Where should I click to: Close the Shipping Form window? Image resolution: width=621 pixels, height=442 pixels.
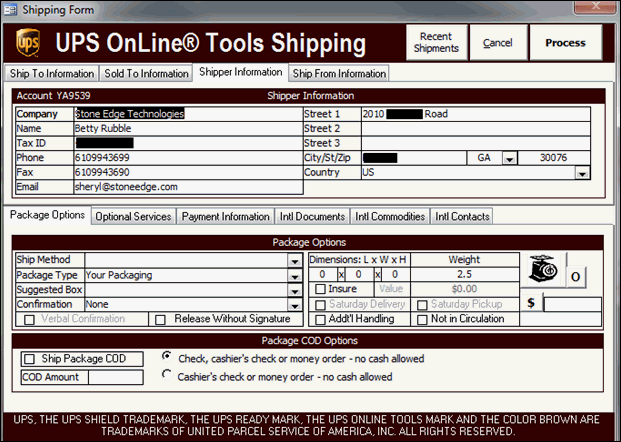(596, 6)
